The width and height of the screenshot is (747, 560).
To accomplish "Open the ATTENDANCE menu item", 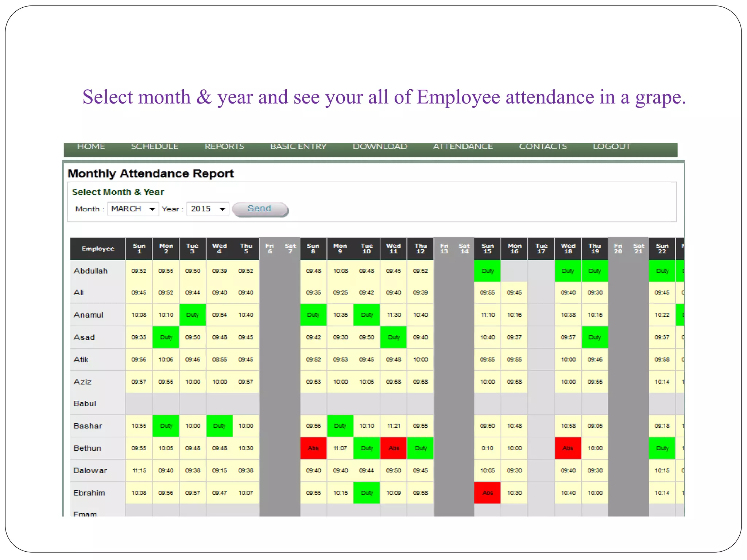I will coord(463,147).
